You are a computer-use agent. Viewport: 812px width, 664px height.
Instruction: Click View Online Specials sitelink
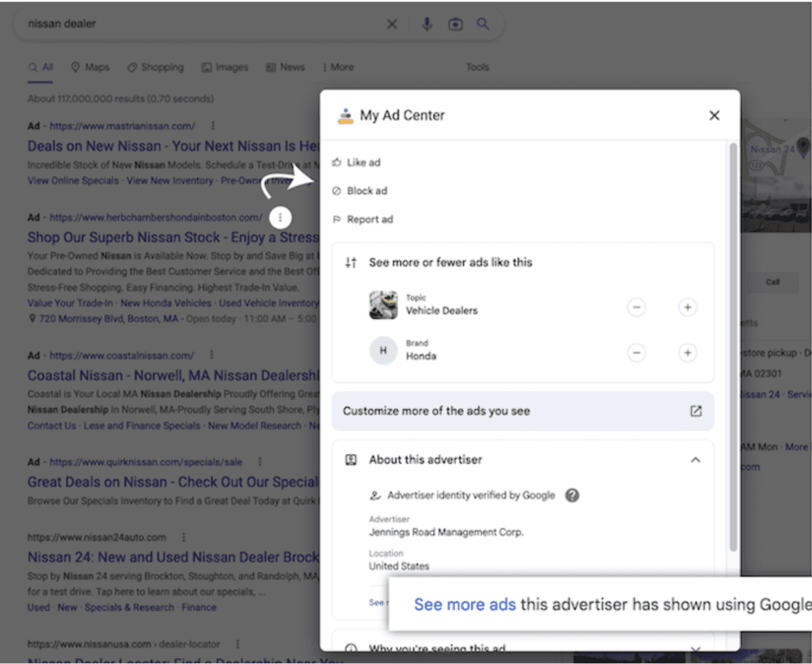point(73,181)
